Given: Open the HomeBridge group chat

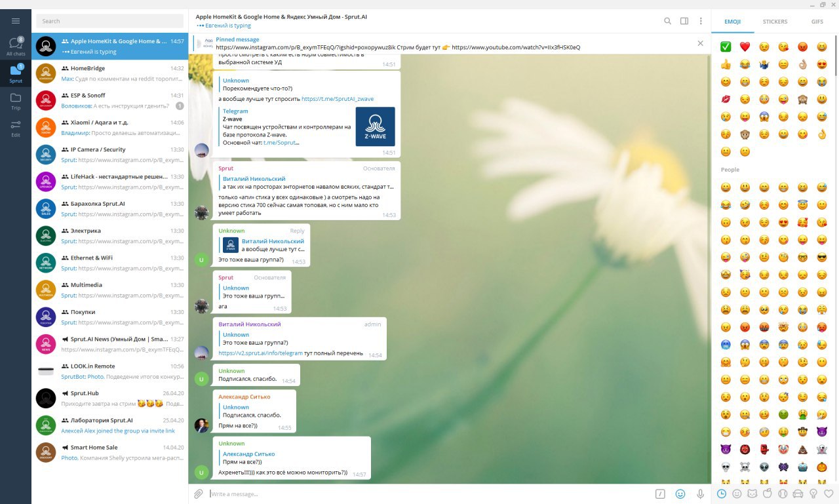Looking at the screenshot, I should click(109, 73).
